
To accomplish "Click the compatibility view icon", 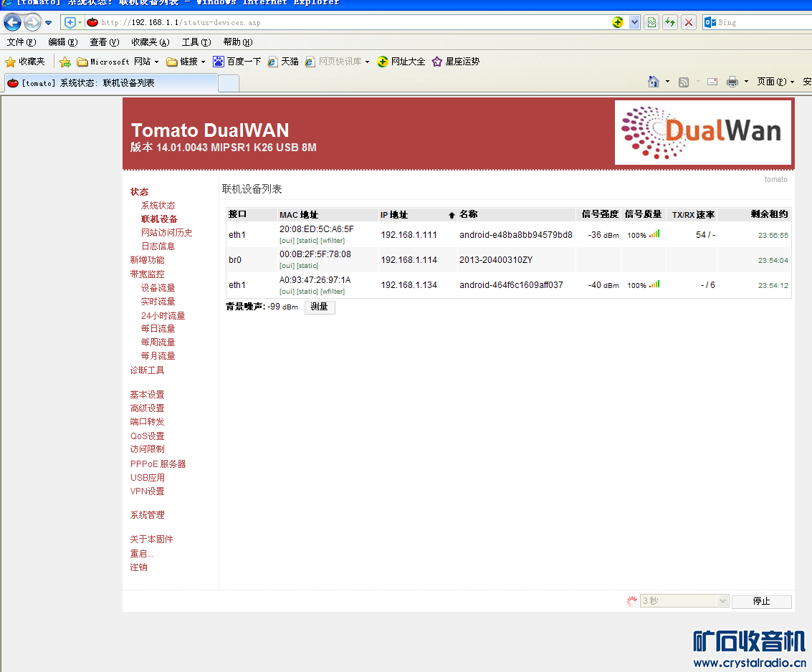I will click(651, 22).
